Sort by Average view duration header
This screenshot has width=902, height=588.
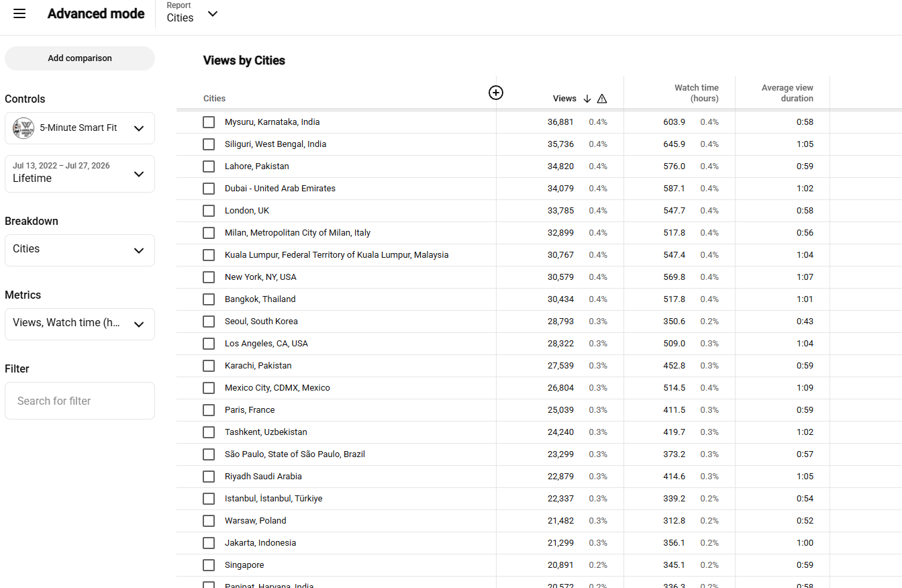787,93
